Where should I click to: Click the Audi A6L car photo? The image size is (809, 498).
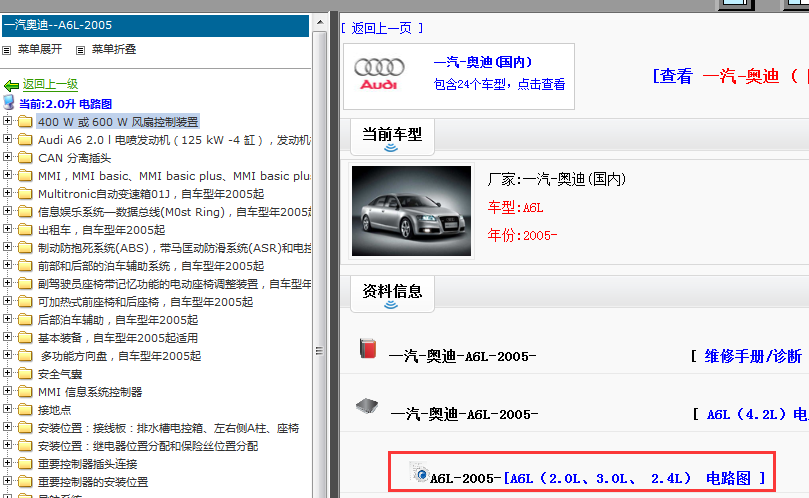(411, 211)
